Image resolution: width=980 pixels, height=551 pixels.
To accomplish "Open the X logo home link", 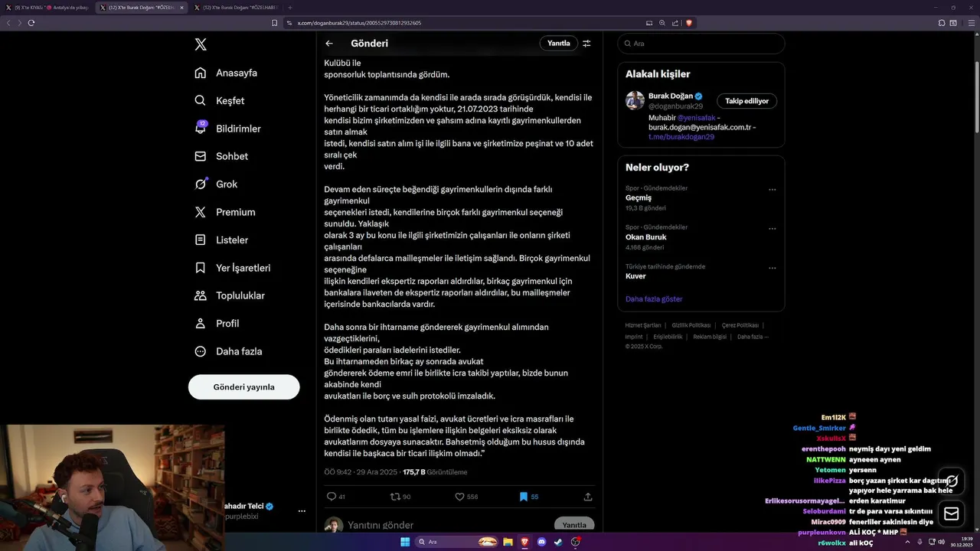I will (201, 44).
